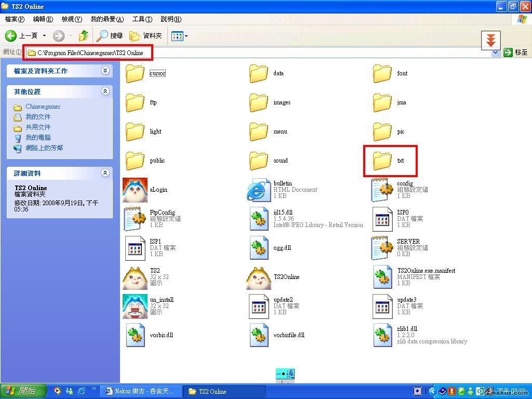Select the vorbis.dll file icon
532x399 pixels.
(x=135, y=335)
